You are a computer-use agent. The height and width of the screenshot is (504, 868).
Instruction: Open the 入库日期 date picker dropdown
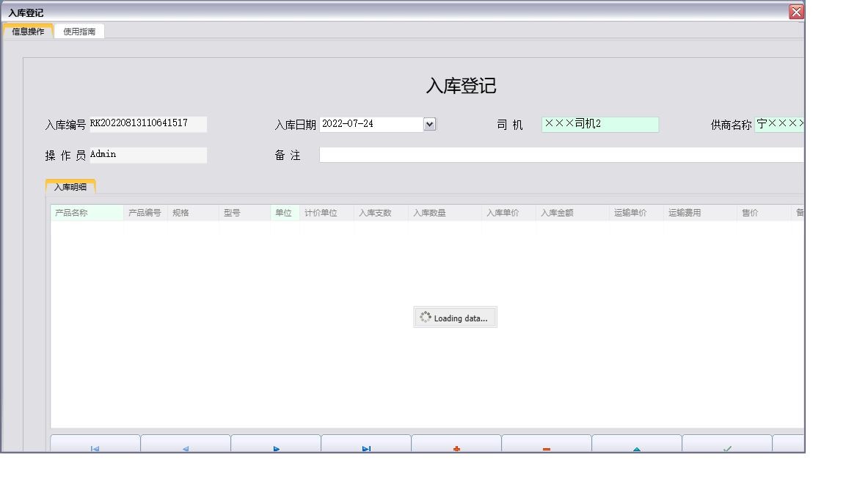pyautogui.click(x=429, y=124)
